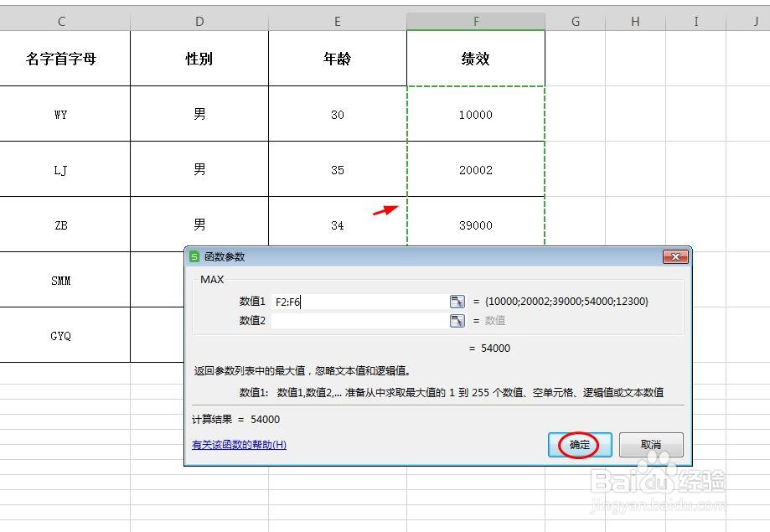
Task: Select column C header
Action: pyautogui.click(x=60, y=18)
